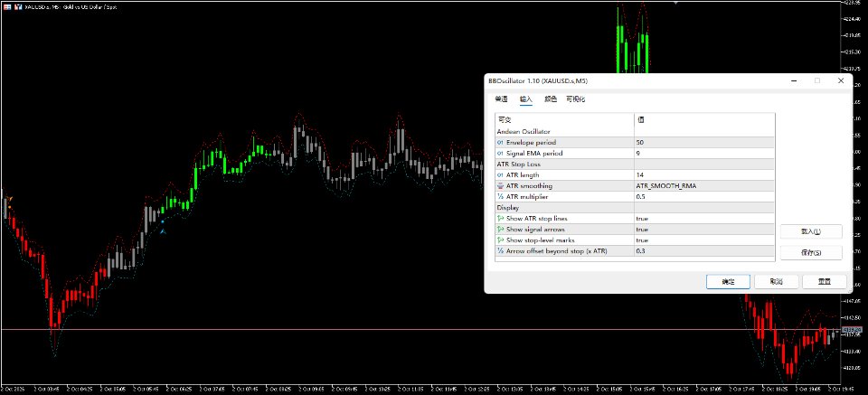868x395 pixels.
Task: Click the enum icon beside ATR smoothing
Action: (500, 186)
